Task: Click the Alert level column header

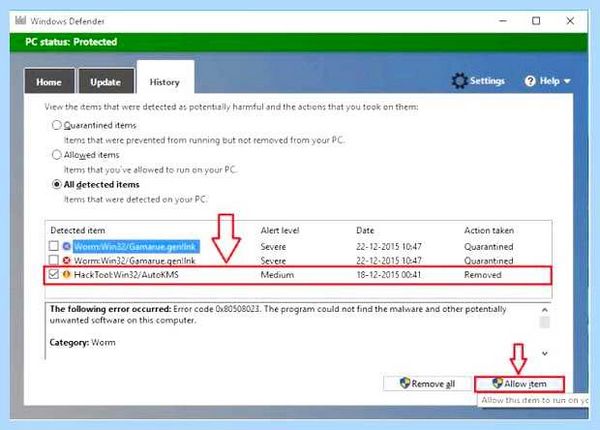Action: 280,230
